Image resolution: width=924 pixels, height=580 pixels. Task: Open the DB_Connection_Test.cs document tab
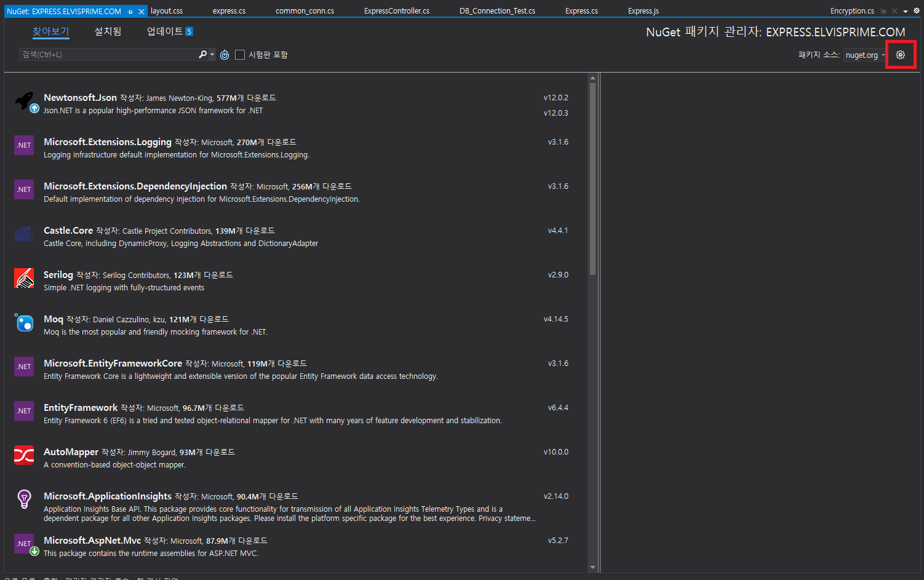point(497,11)
